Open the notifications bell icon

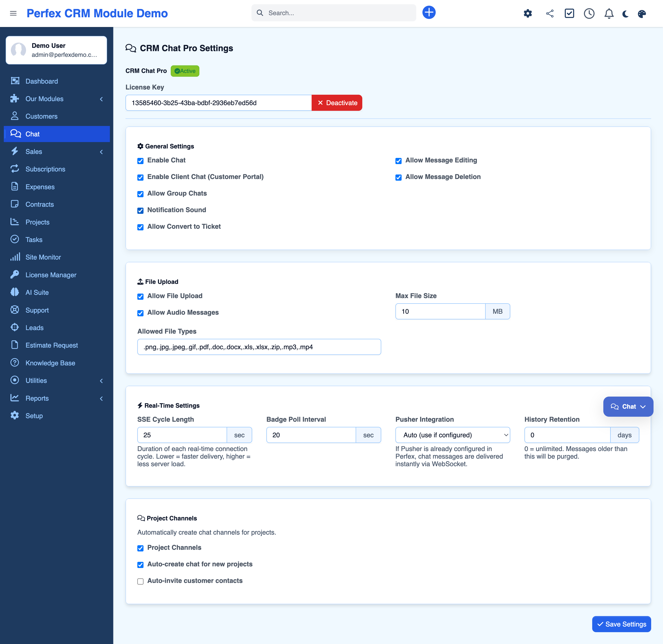609,13
